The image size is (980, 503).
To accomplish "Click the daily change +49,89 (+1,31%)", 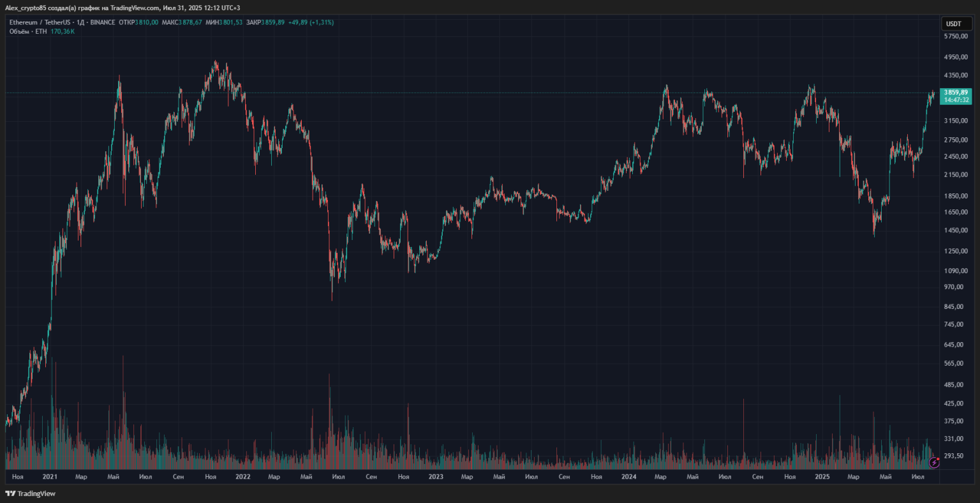I will (x=311, y=22).
